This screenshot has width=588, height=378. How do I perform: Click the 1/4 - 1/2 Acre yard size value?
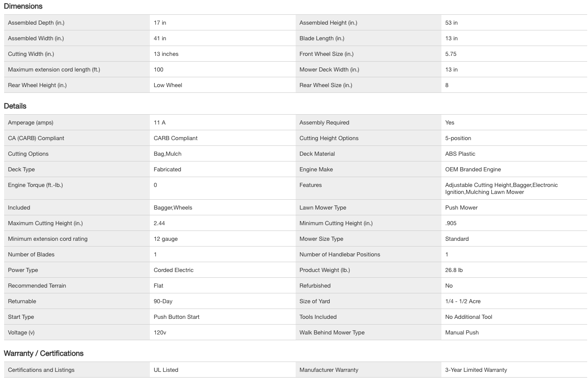tap(463, 301)
